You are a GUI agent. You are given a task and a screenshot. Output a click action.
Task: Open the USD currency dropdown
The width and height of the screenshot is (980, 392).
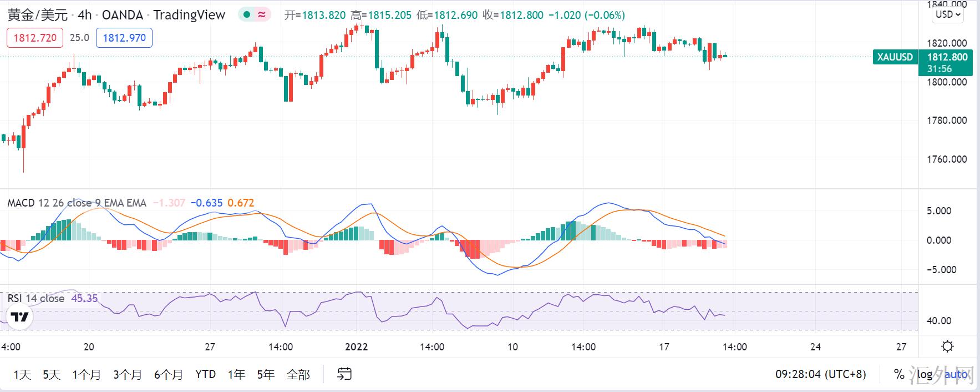pos(948,14)
